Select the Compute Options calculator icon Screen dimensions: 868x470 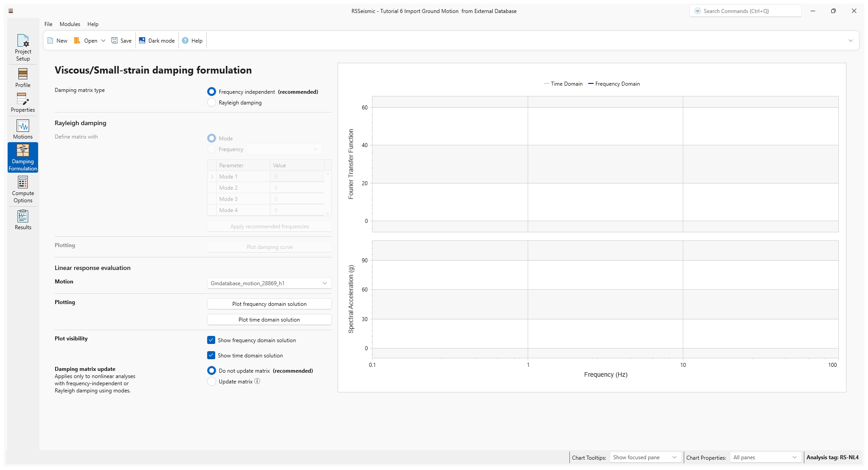[23, 183]
